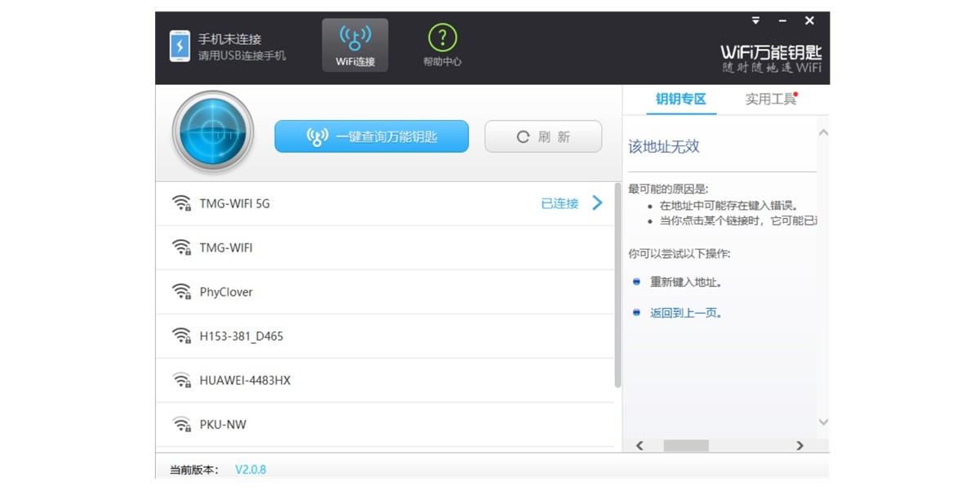Open the titlebar arrow dropdown menu

[755, 20]
